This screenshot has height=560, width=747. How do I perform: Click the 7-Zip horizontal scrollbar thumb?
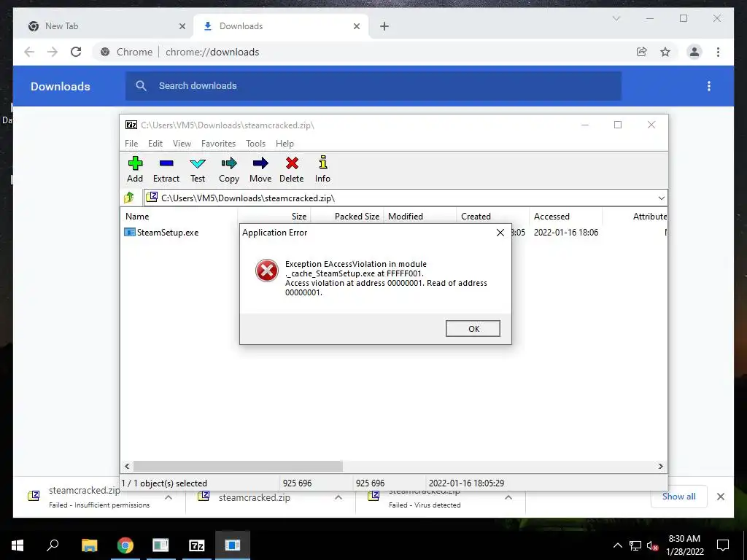[x=238, y=466]
